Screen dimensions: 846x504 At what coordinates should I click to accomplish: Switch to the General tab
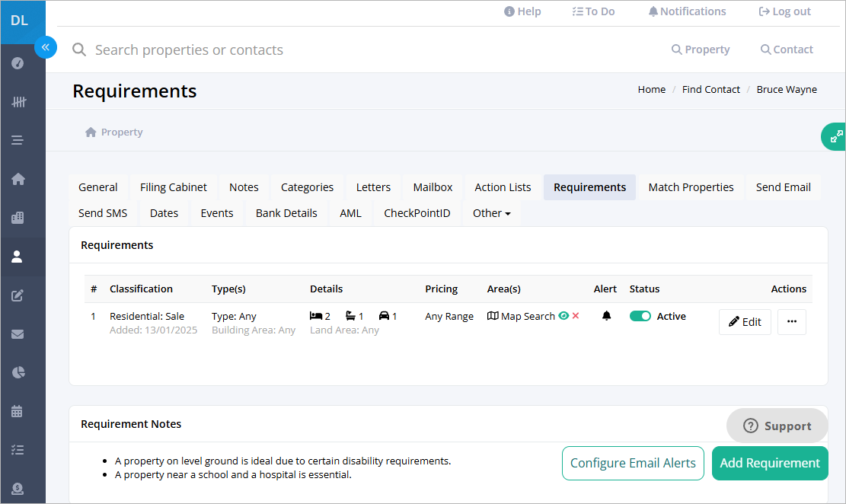click(97, 187)
